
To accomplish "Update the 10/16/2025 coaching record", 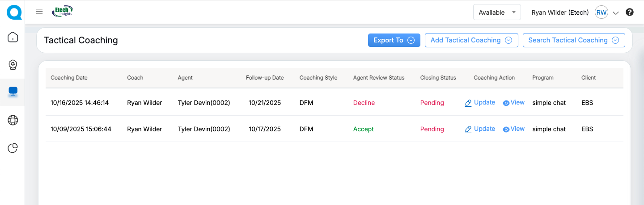I will [x=480, y=103].
